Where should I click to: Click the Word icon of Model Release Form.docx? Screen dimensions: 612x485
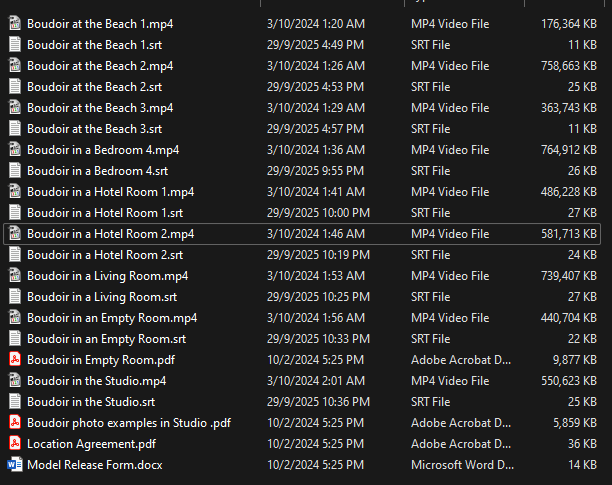(x=15, y=464)
